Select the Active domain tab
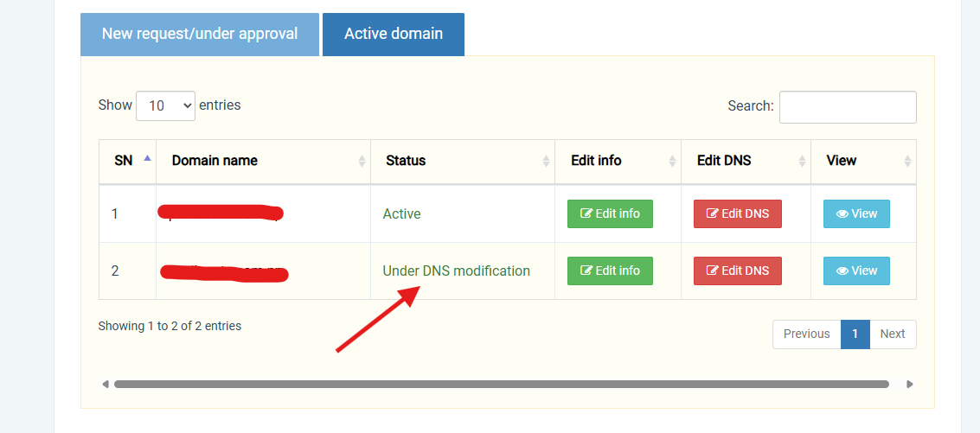Screen dimensions: 980x433 tap(394, 35)
